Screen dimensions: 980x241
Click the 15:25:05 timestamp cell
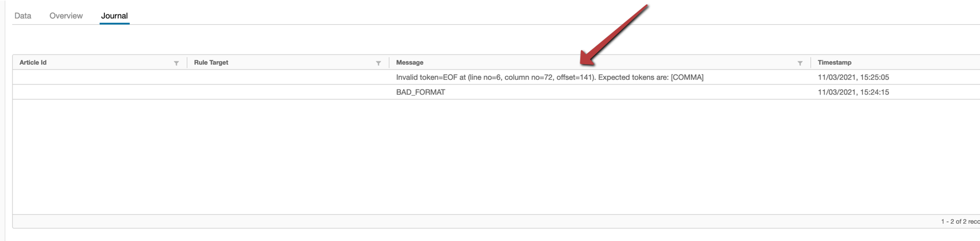(x=853, y=77)
